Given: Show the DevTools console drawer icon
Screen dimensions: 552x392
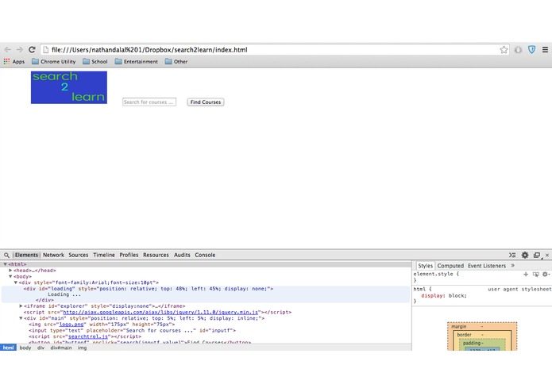Looking at the screenshot, I should coord(512,255).
